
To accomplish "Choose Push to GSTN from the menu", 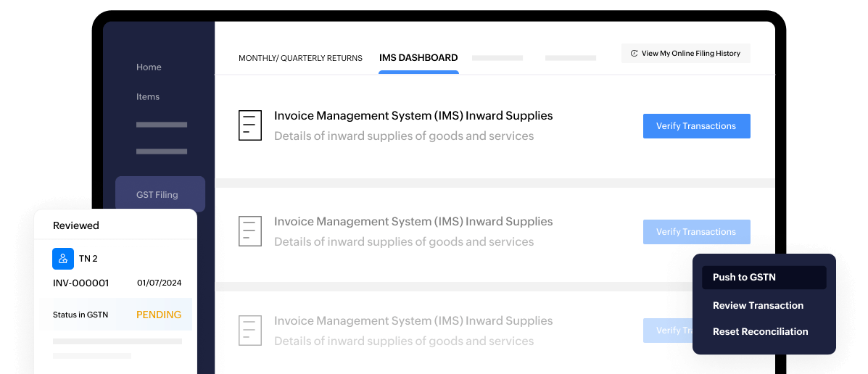I will click(x=744, y=278).
